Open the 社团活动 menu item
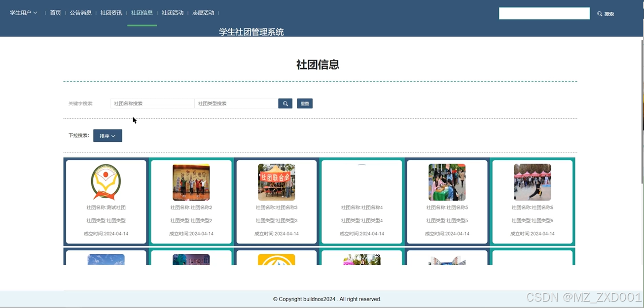644x308 pixels. click(x=173, y=13)
